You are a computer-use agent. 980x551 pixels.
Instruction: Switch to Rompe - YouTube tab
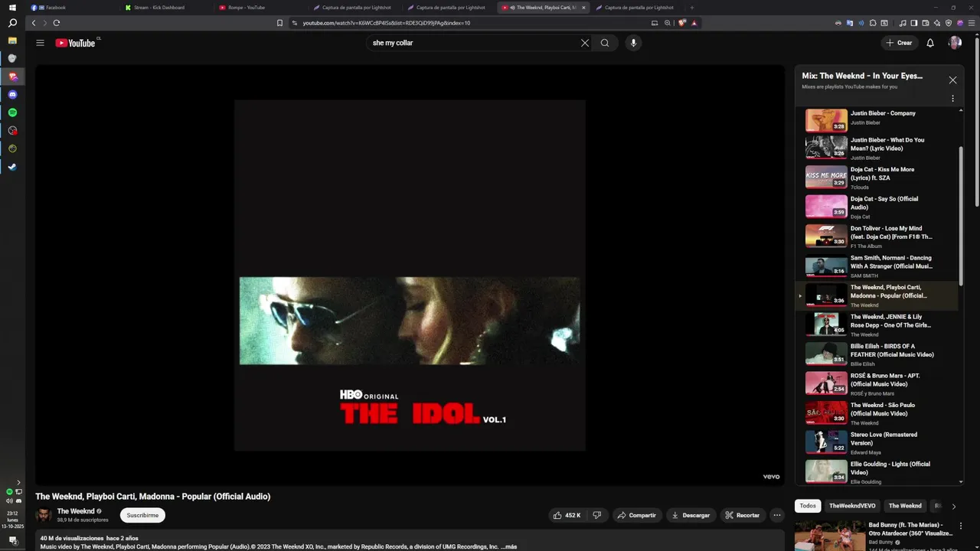(262, 8)
